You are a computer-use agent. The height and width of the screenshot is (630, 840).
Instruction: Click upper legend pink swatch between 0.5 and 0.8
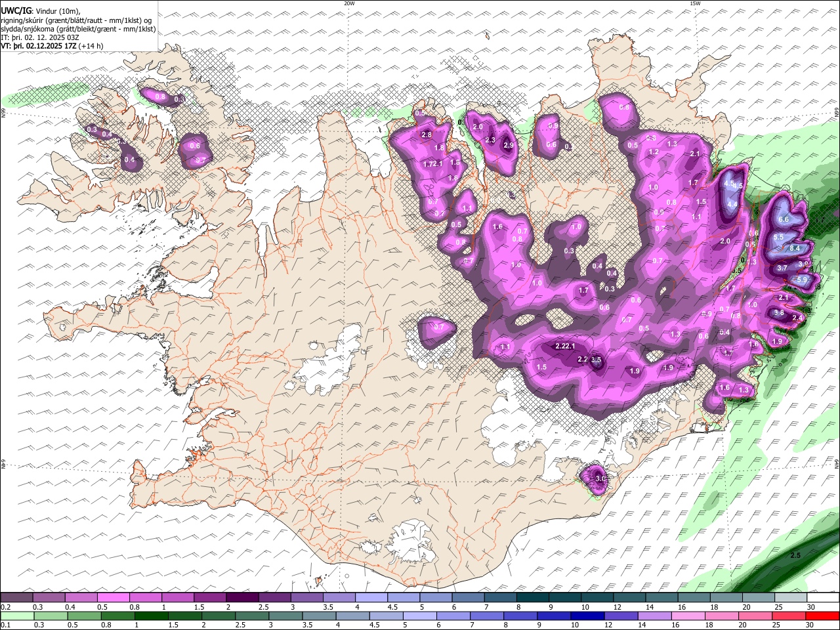pyautogui.click(x=113, y=598)
